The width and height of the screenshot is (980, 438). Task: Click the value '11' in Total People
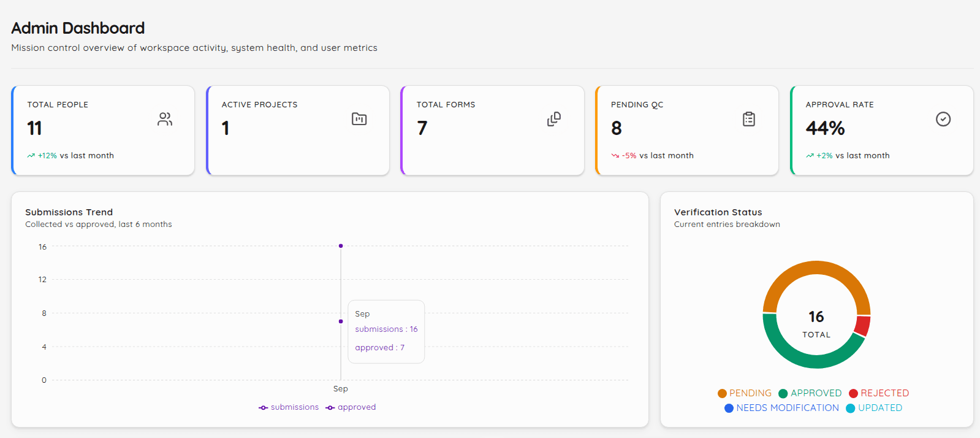point(34,128)
